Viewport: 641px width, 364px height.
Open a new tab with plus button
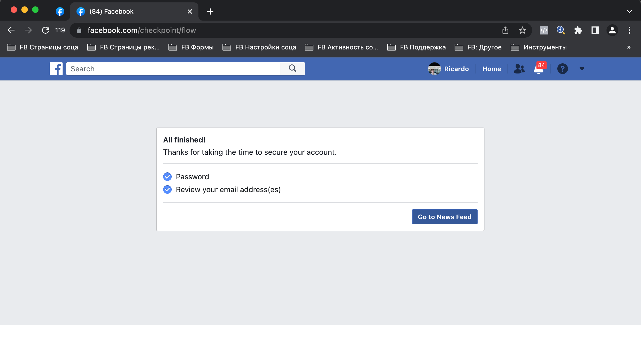[210, 11]
